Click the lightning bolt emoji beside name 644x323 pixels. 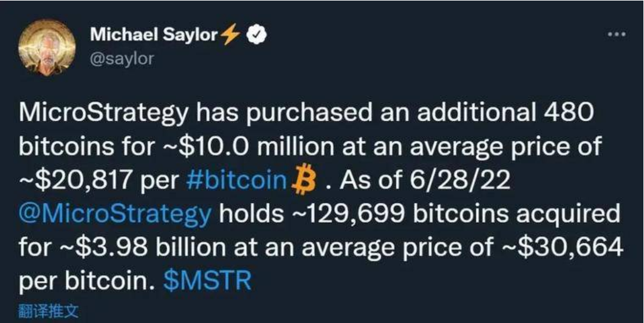[x=231, y=34]
